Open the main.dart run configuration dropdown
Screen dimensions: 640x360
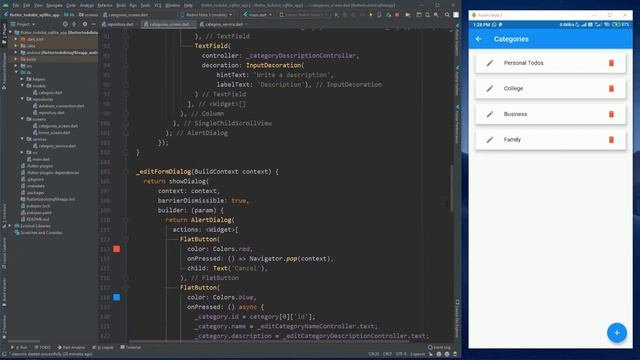click(x=257, y=15)
